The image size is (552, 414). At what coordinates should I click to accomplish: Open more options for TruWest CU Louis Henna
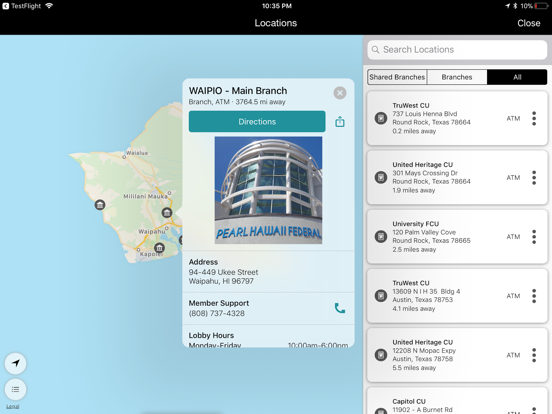click(534, 118)
